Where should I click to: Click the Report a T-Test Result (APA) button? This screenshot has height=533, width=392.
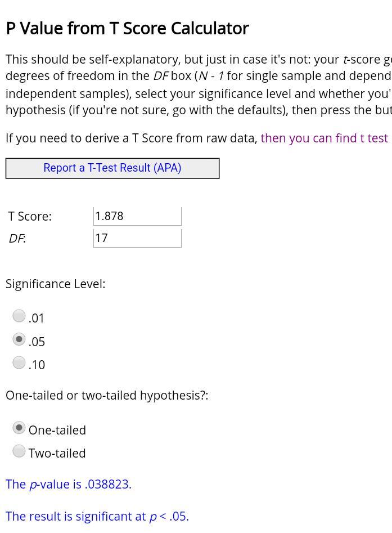112,168
